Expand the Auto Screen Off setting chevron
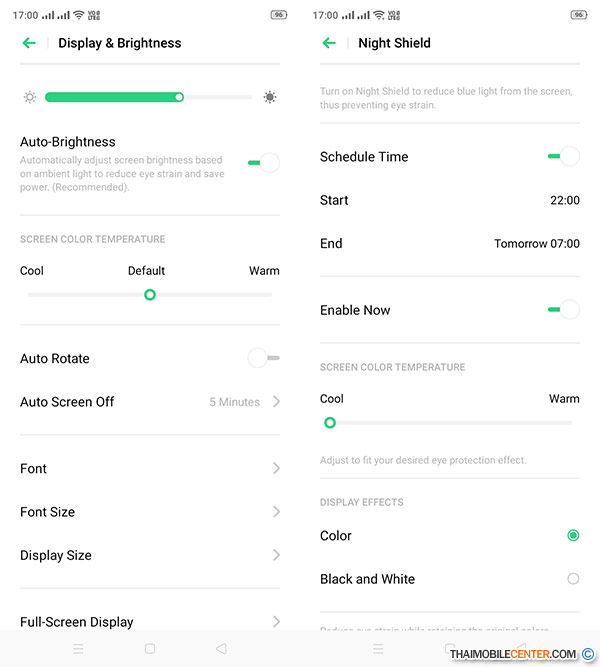600x667 pixels. click(276, 402)
